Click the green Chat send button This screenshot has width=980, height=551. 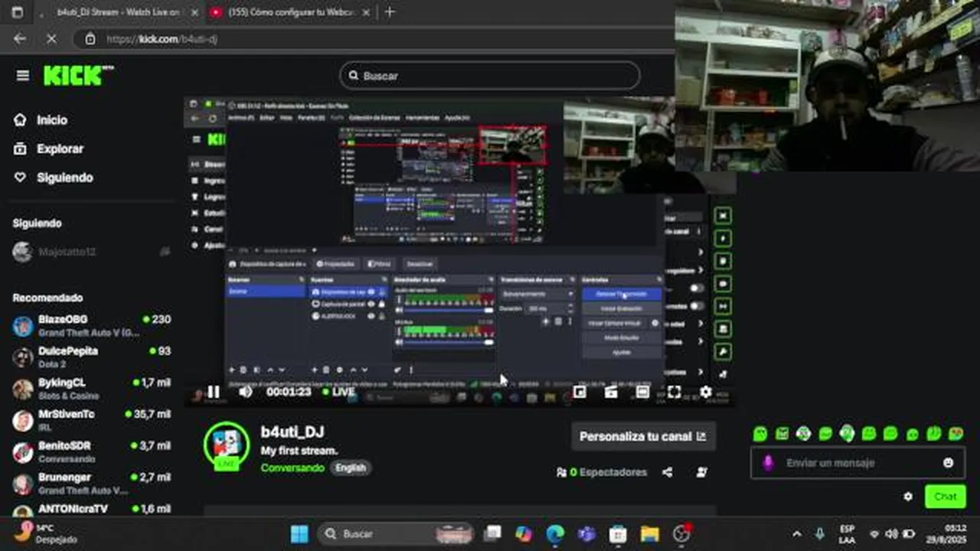(946, 496)
